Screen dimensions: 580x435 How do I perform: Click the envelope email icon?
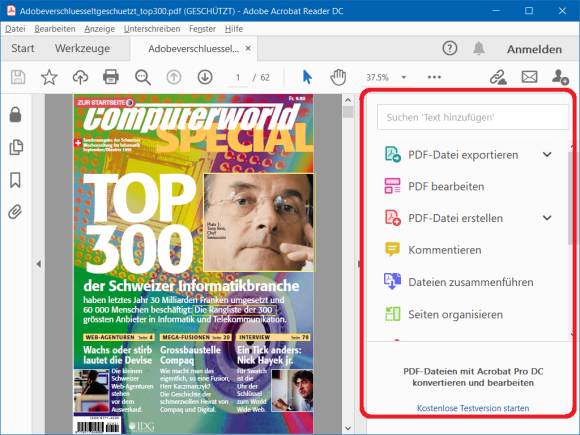pos(529,77)
